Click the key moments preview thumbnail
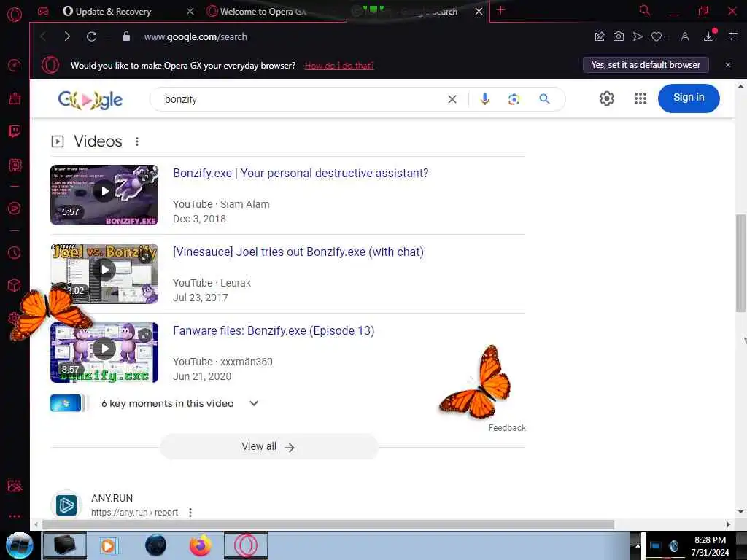747x560 pixels. click(x=66, y=403)
